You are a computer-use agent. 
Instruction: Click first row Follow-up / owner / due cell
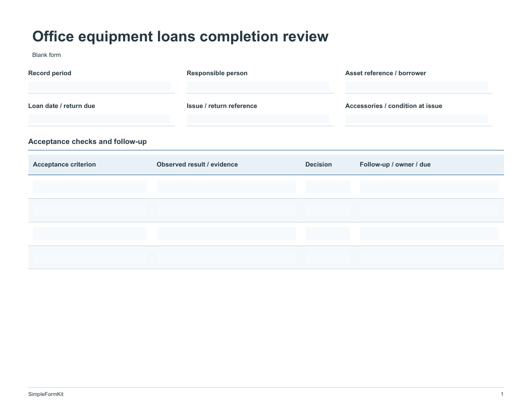pyautogui.click(x=429, y=186)
